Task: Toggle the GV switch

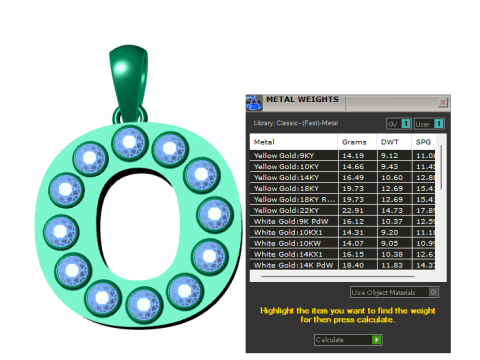Action: pos(406,124)
